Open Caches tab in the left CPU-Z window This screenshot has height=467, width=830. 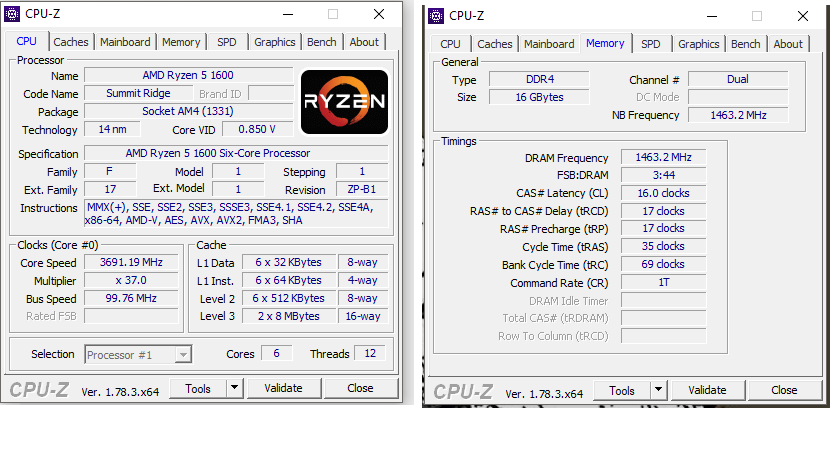pos(70,42)
